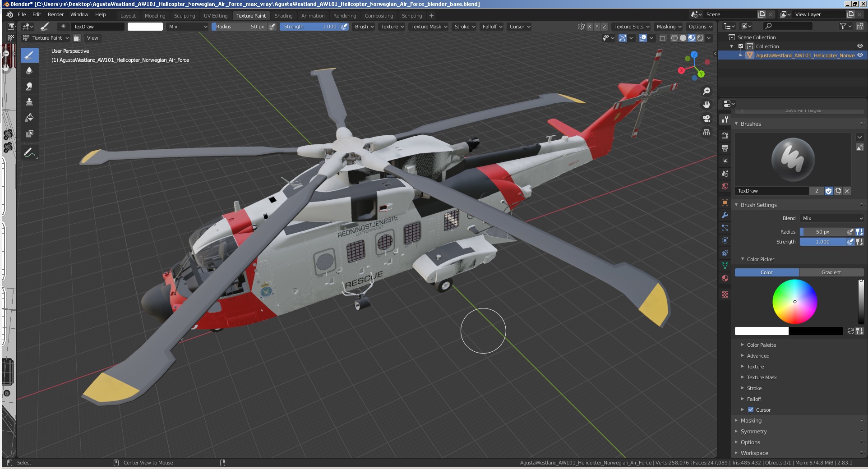Viewport: 868px width, 469px height.
Task: Toggle fake user shield for TexDraw
Action: coord(828,191)
